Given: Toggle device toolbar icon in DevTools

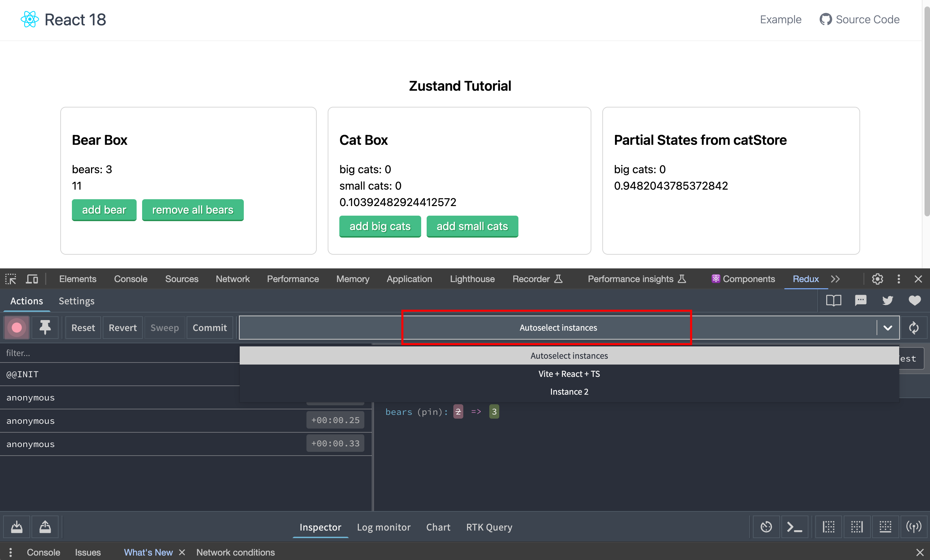Looking at the screenshot, I should coord(32,279).
